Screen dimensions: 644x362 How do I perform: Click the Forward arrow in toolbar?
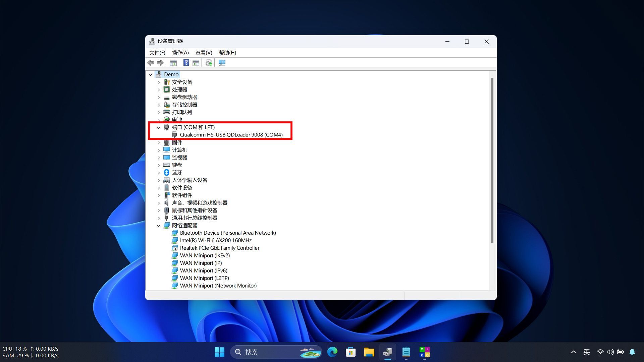(160, 63)
